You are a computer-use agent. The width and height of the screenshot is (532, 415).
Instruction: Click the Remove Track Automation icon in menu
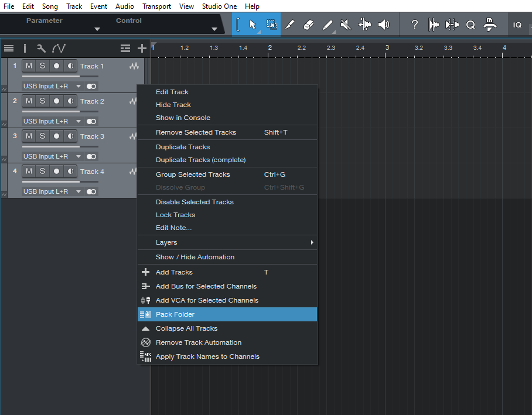click(145, 342)
